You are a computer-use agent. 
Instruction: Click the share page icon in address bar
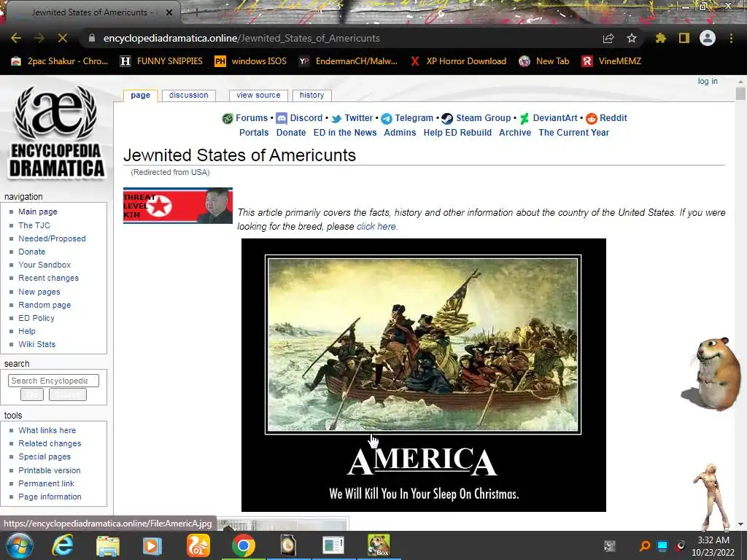[608, 38]
